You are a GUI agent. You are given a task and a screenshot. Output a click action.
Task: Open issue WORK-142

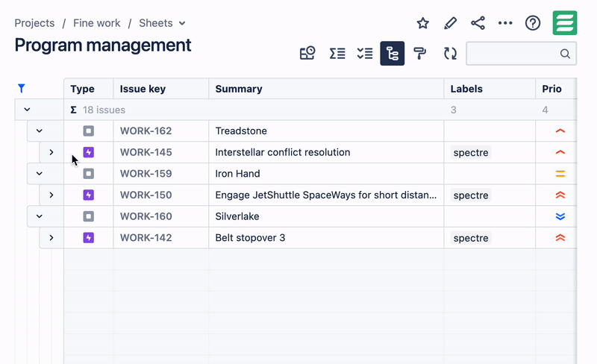[x=146, y=238]
